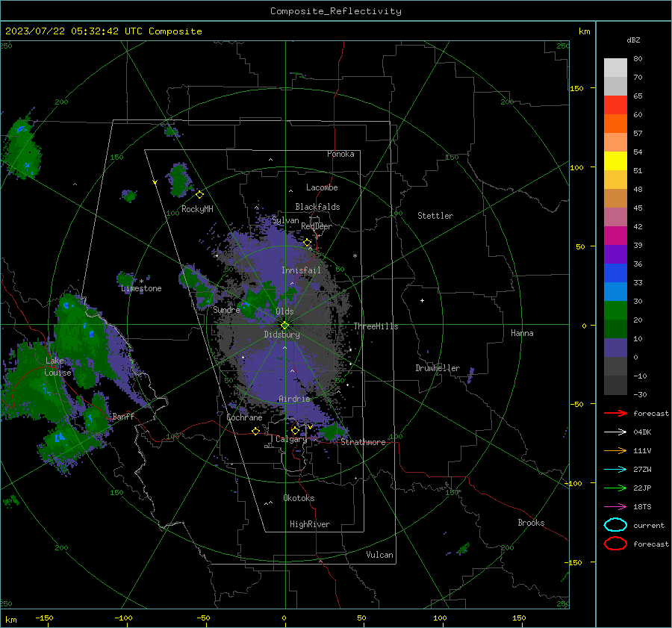
Task: Click the red forecast arrow in legend
Action: pos(615,413)
